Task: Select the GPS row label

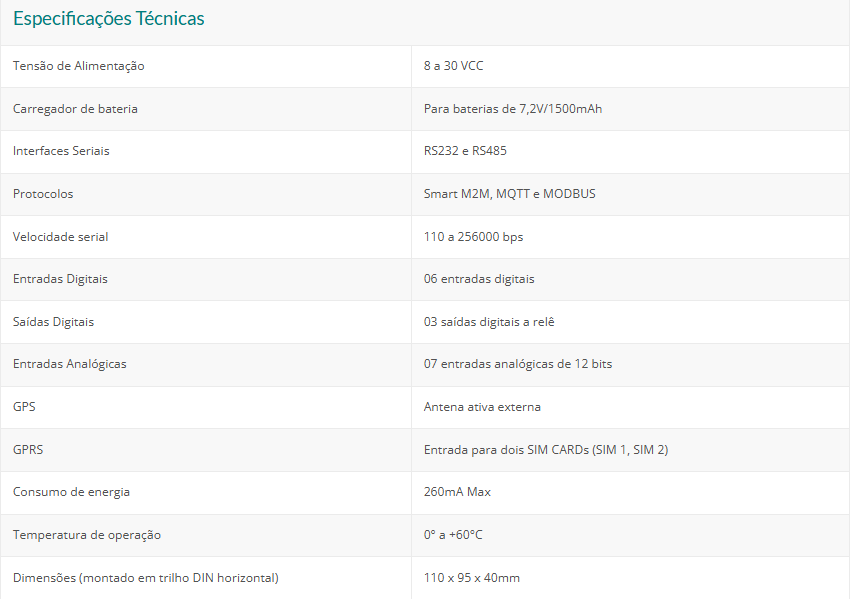Action: point(24,407)
